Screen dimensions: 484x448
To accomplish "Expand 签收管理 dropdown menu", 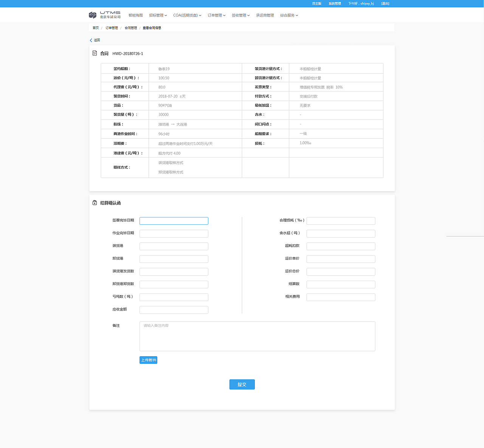I will pos(241,15).
